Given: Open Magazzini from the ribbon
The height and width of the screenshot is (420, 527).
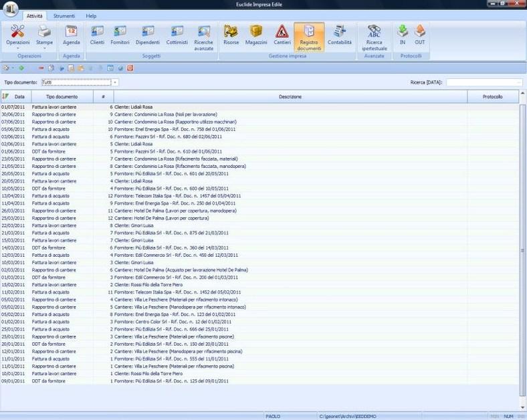Looking at the screenshot, I should tap(256, 35).
